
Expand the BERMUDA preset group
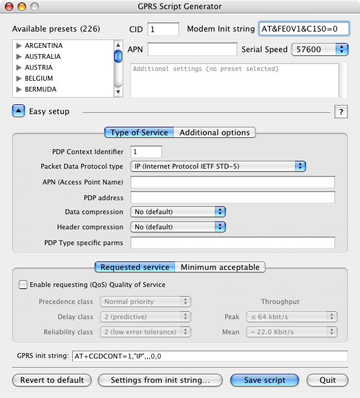click(x=19, y=90)
